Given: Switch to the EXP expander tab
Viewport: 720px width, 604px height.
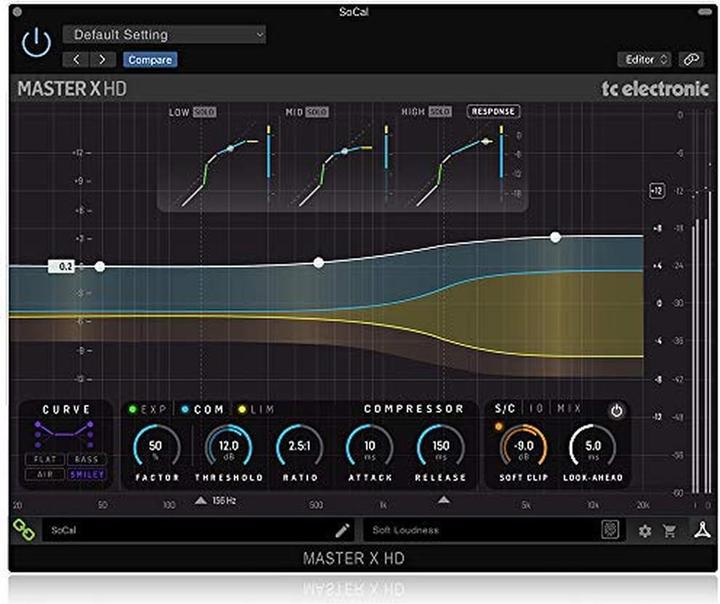Looking at the screenshot, I should point(147,409).
